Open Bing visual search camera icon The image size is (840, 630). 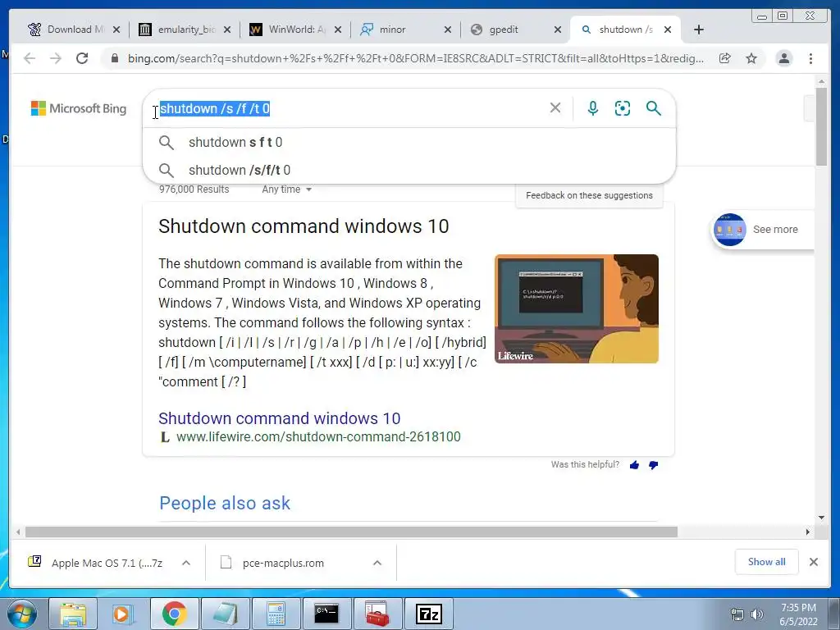coord(623,108)
